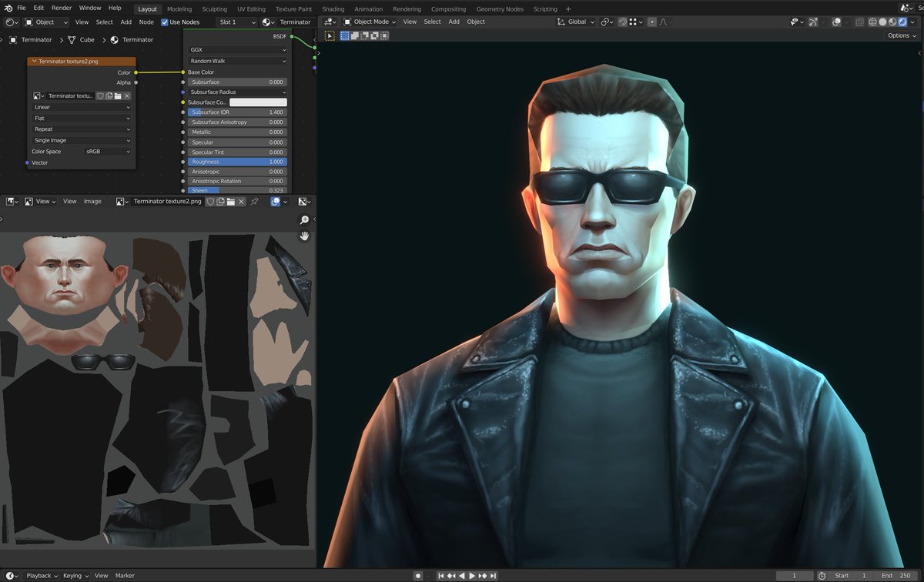Toggle snapping magnet in viewport header
Image resolution: width=924 pixels, height=582 pixels.
[x=622, y=22]
